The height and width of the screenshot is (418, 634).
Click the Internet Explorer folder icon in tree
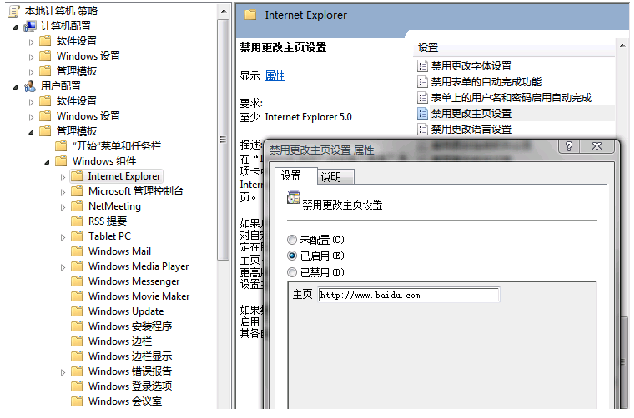[77, 175]
